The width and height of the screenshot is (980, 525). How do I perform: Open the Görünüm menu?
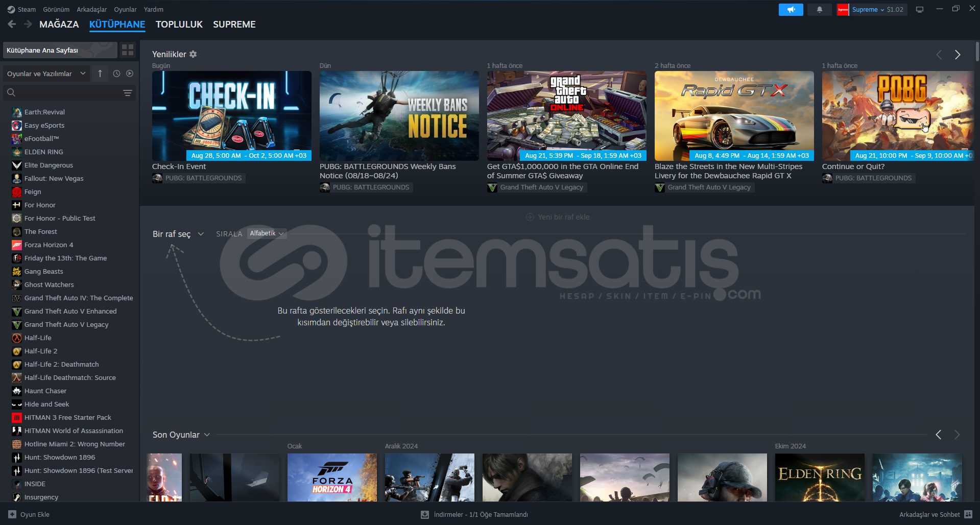point(56,9)
